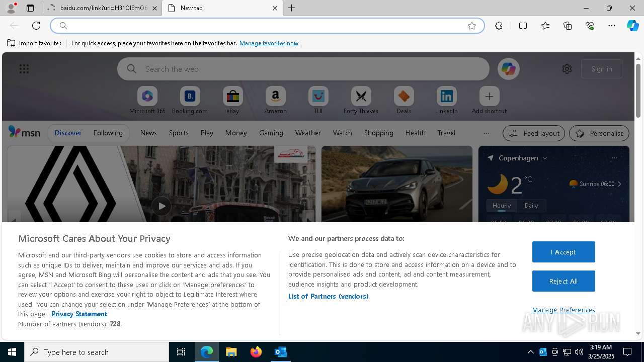This screenshot has height=362, width=644.
Task: Expand more MSN categories ellipsis
Action: tap(486, 133)
